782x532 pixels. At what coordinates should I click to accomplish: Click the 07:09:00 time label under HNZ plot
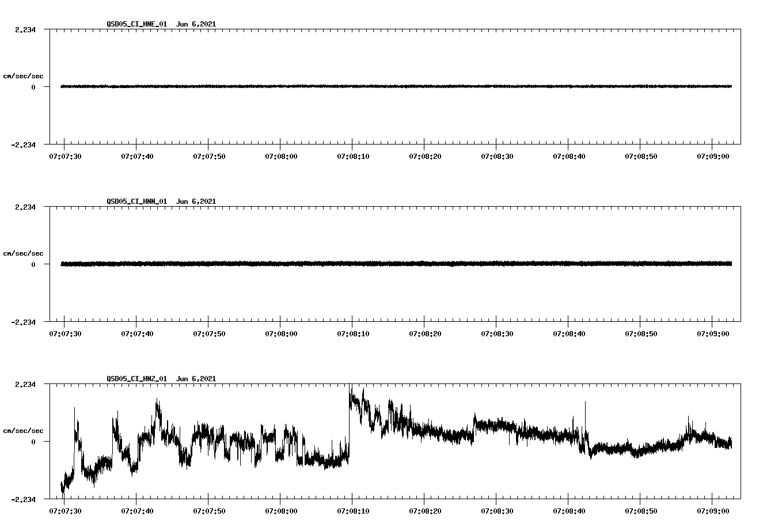pyautogui.click(x=713, y=511)
